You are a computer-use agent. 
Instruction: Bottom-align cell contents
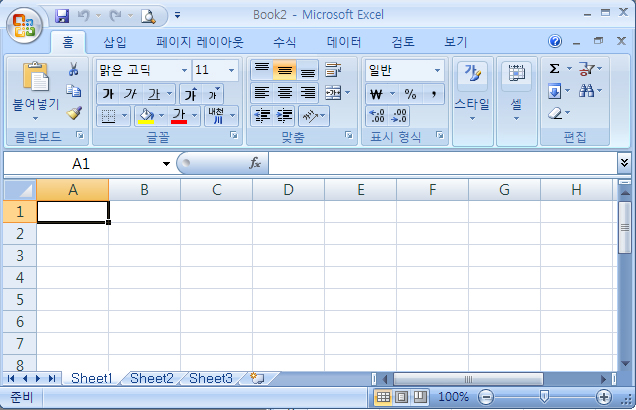click(307, 70)
